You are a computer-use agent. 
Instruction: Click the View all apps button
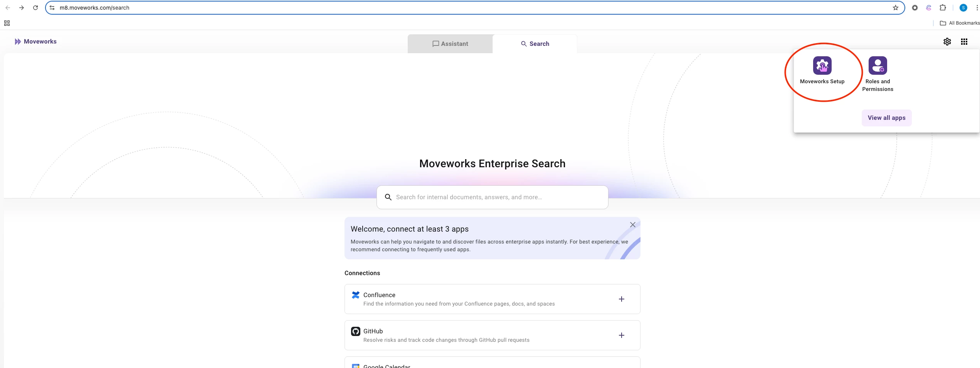coord(886,118)
